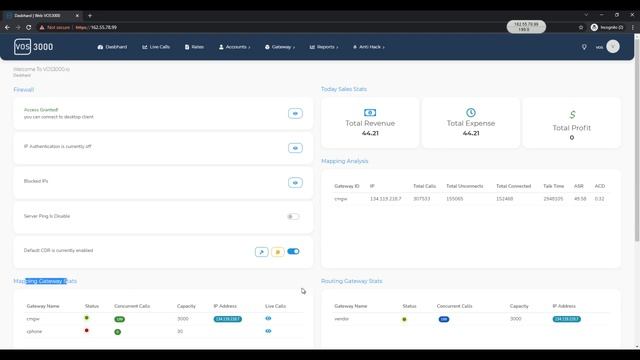640x360 pixels.
Task: Click the Dashboard breadcrumb text
Action: coord(22,76)
